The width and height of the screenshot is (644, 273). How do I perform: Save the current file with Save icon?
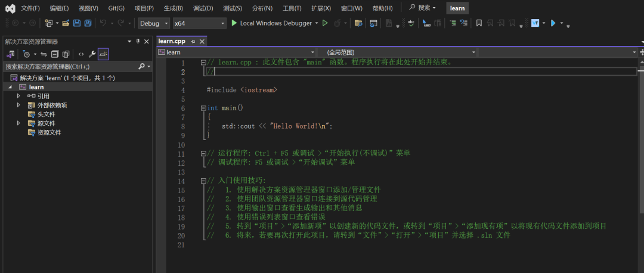(x=77, y=23)
